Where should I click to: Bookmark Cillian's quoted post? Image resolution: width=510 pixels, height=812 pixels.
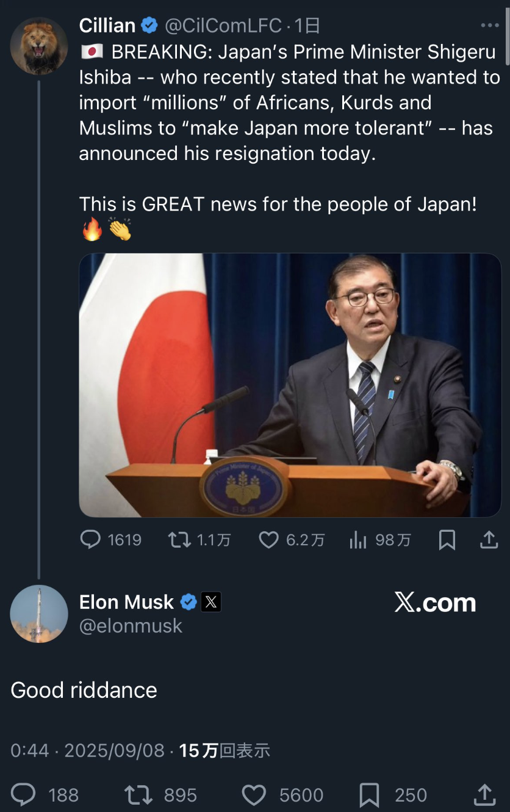tap(447, 540)
